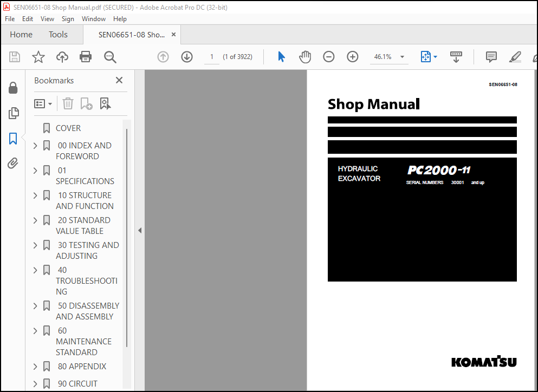The height and width of the screenshot is (392, 538).
Task: Switch to the Tools tab
Action: click(58, 35)
